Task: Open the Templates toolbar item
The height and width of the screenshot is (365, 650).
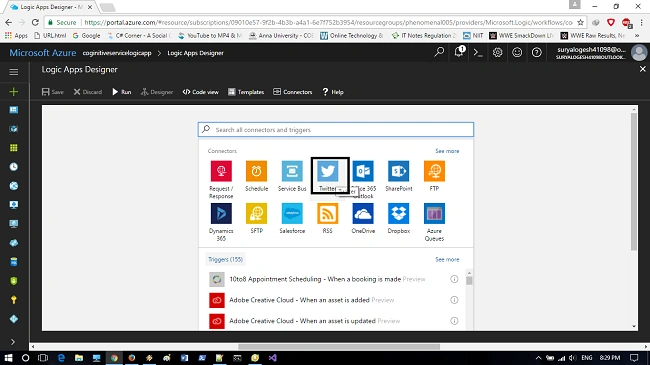Action: coord(246,92)
